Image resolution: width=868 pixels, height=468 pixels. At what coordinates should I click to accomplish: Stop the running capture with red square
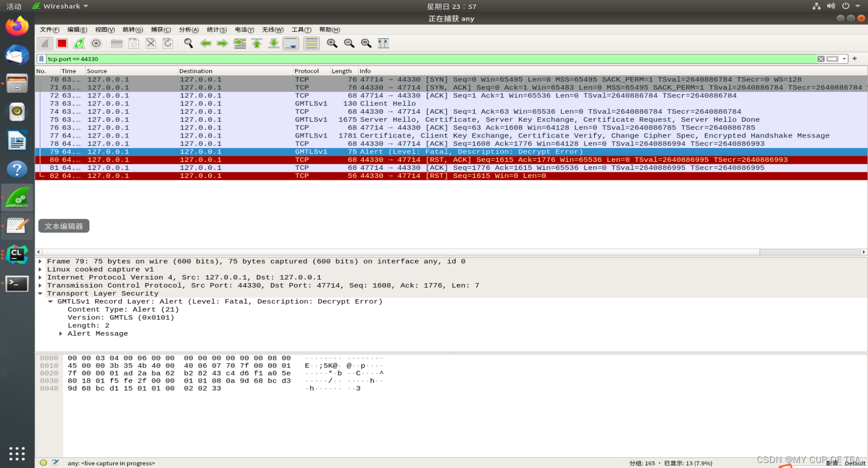point(62,43)
